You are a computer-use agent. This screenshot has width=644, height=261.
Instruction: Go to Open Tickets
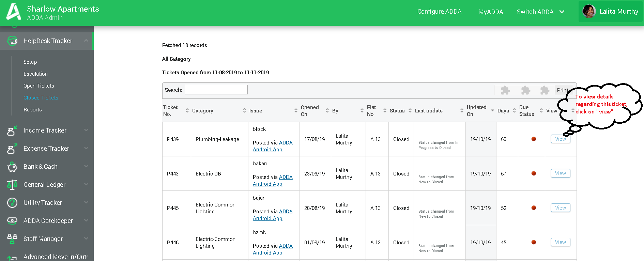pyautogui.click(x=39, y=86)
